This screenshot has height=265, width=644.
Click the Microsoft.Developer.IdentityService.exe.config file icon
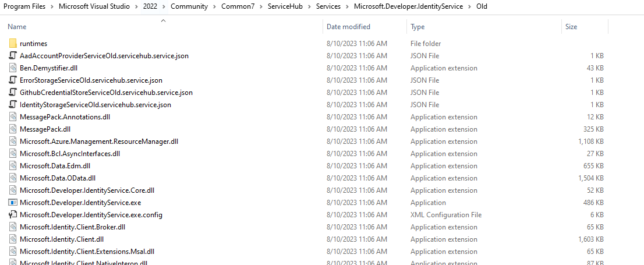coord(13,215)
